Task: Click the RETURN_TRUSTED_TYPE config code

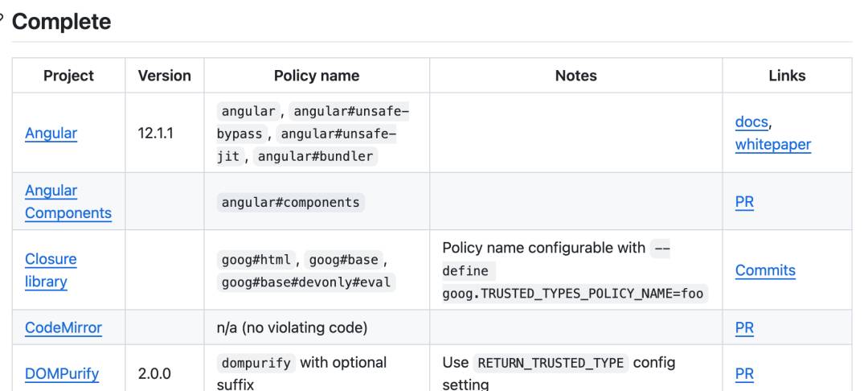Action: (551, 364)
